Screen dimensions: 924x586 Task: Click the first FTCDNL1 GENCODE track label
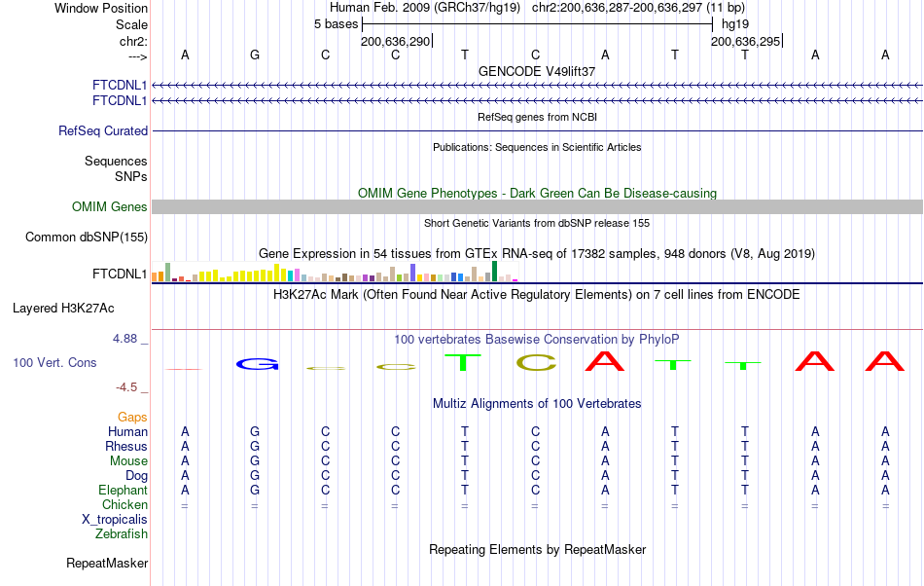(x=120, y=86)
